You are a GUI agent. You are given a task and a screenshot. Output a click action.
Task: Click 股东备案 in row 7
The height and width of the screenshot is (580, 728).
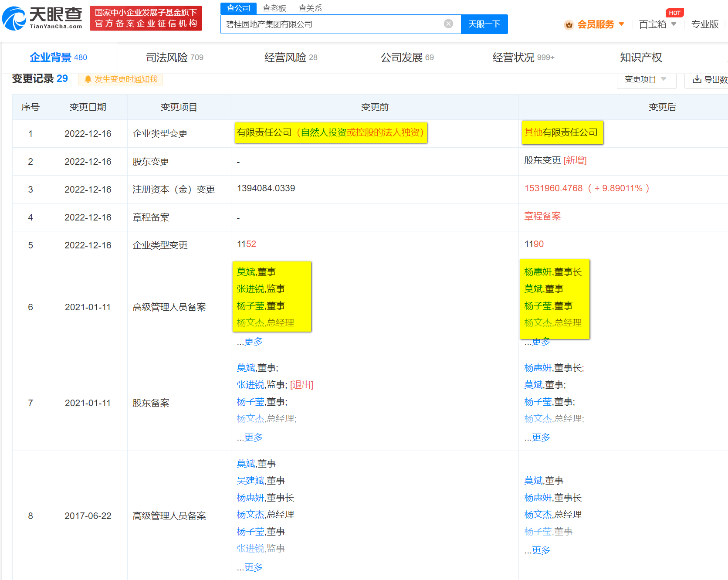pos(151,403)
